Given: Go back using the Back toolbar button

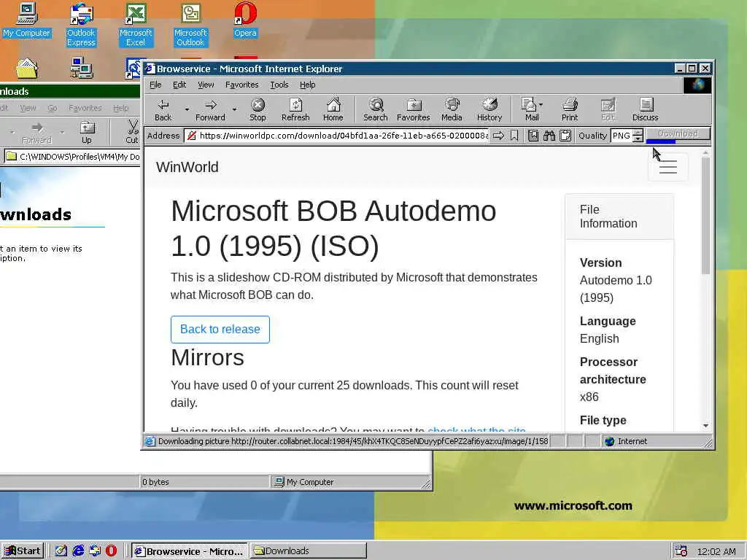Looking at the screenshot, I should tap(163, 110).
